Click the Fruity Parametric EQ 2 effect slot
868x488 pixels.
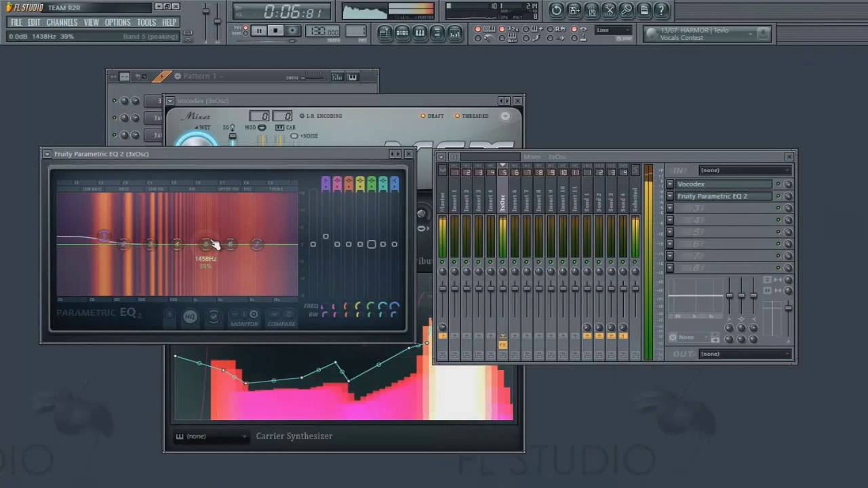click(724, 197)
